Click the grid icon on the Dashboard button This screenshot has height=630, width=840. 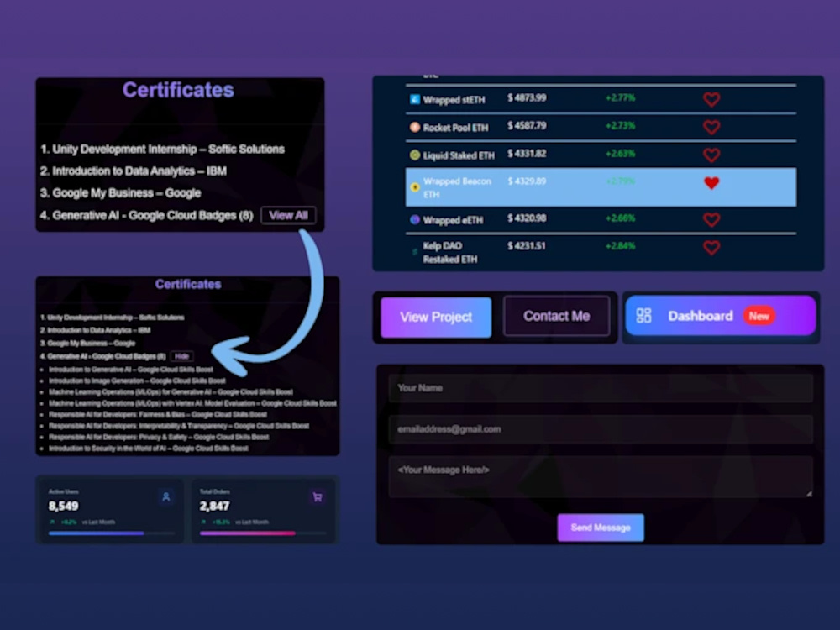click(x=643, y=316)
